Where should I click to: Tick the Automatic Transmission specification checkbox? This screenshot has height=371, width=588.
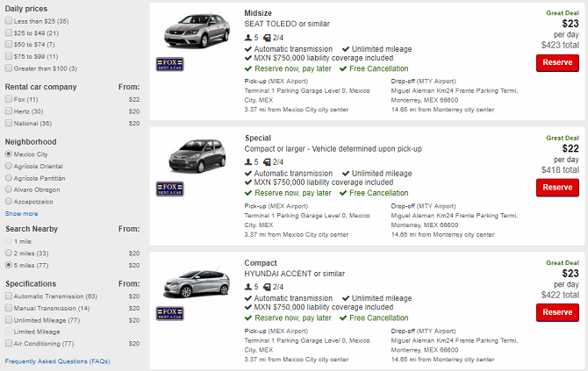pos(9,296)
